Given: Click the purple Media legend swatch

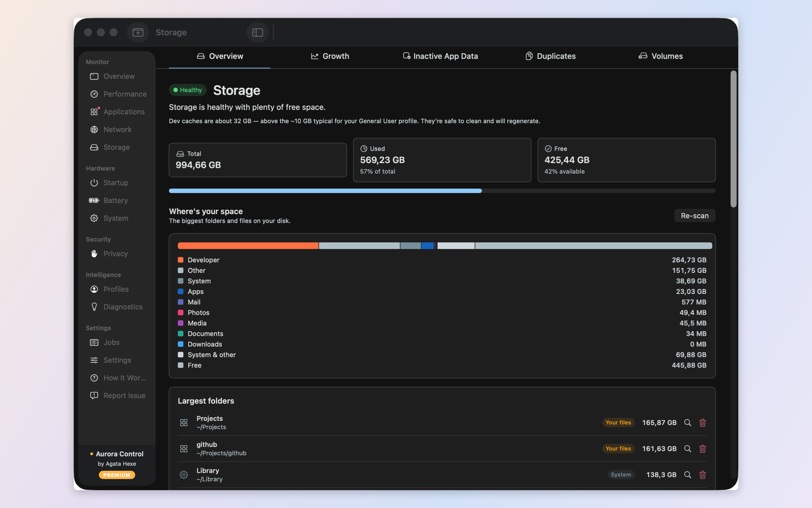Looking at the screenshot, I should (x=180, y=323).
